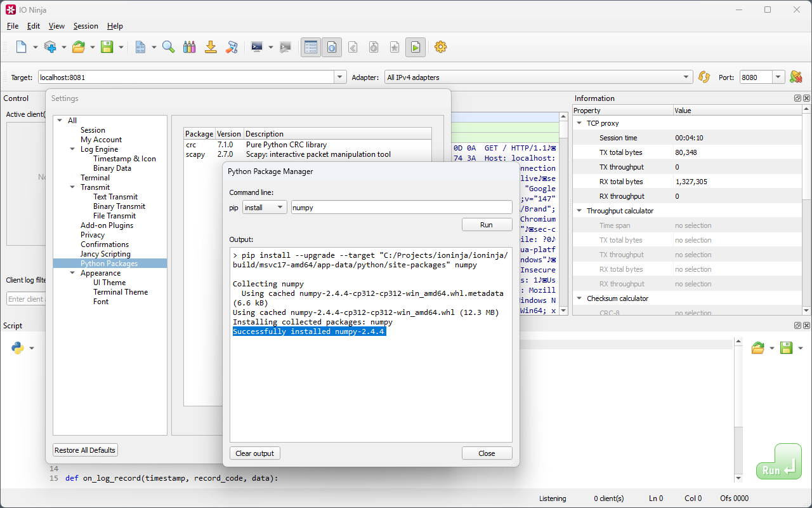Click the magnifier Find icon in toolbar
Screen dimensions: 812x508
[168, 47]
